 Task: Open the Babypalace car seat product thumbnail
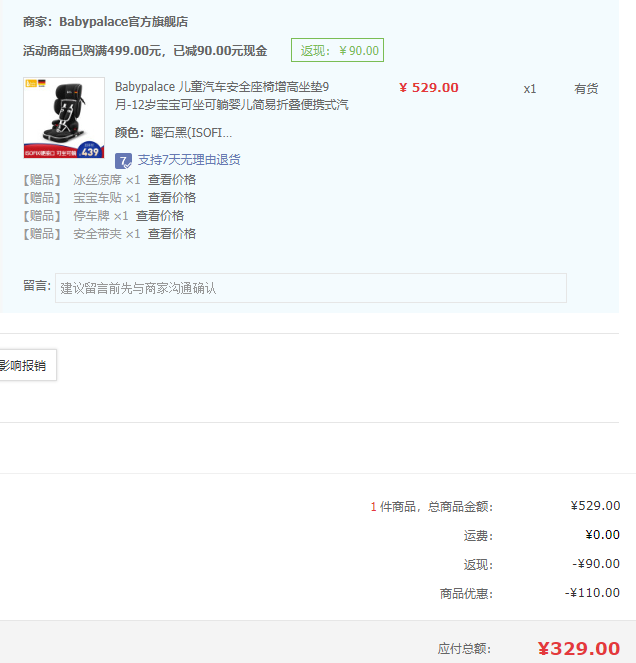coord(64,118)
